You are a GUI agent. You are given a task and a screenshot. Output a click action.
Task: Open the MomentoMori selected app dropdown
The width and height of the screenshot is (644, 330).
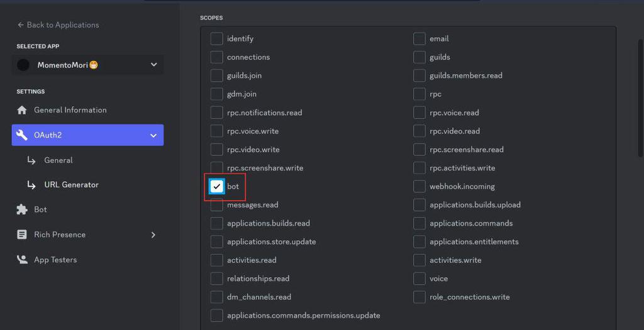click(153, 65)
